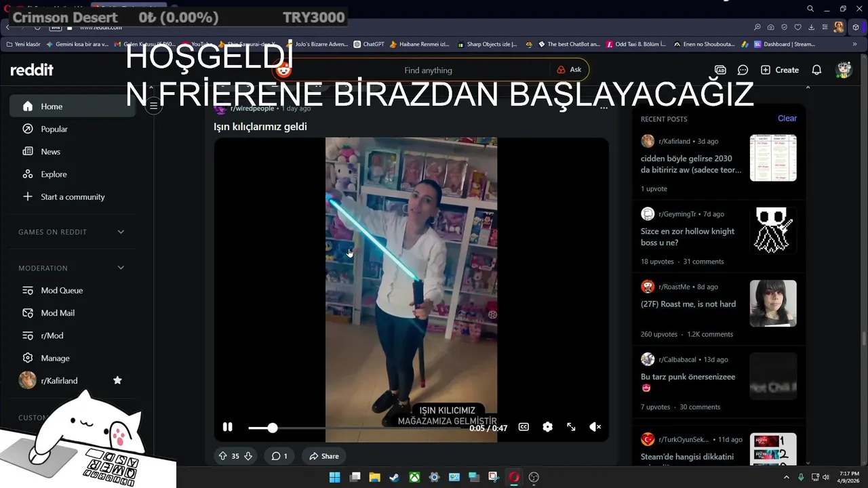Open Roast me, is not hard post
The height and width of the screenshot is (488, 868).
coord(688,304)
